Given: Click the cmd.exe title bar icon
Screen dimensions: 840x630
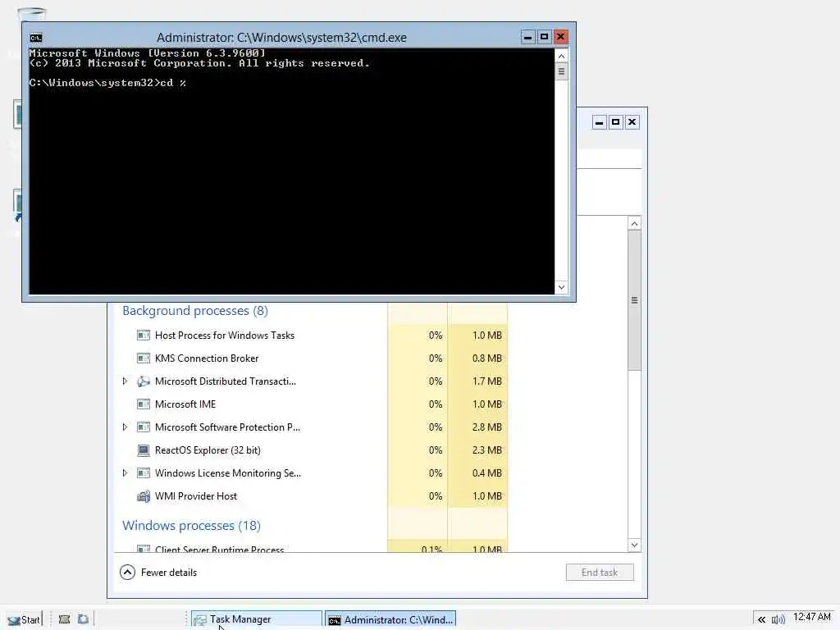Looking at the screenshot, I should pos(36,38).
